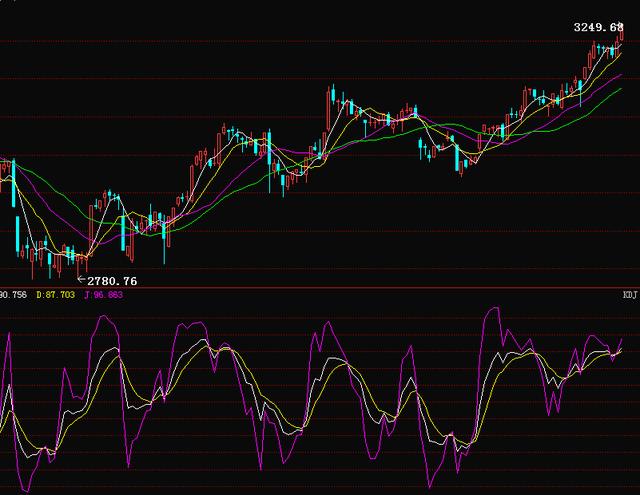Select the green moving average line's right end
Viewport: 640px width, 495px height.
coord(620,86)
